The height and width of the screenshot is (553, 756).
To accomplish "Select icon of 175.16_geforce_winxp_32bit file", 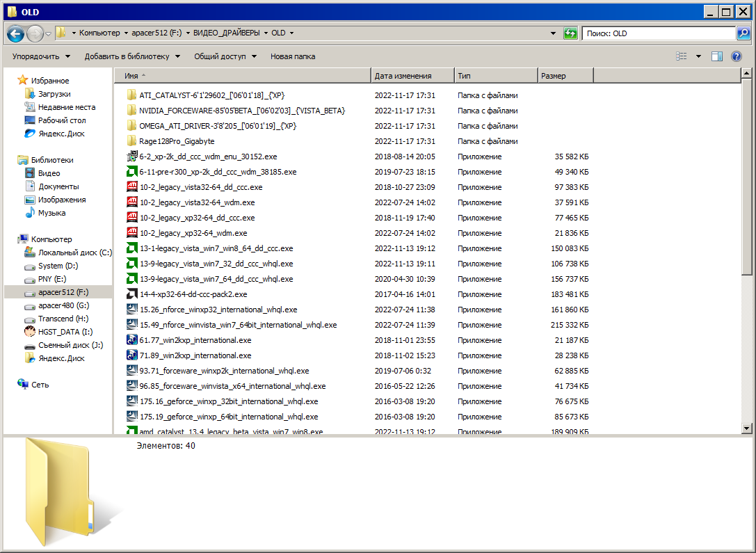I will point(132,401).
